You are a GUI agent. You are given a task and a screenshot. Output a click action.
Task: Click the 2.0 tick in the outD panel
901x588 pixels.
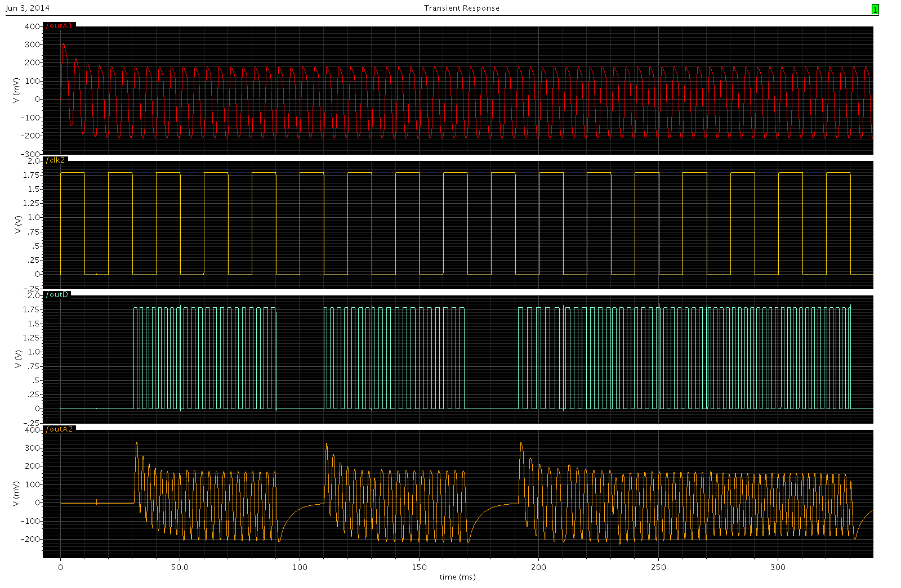[x=34, y=295]
